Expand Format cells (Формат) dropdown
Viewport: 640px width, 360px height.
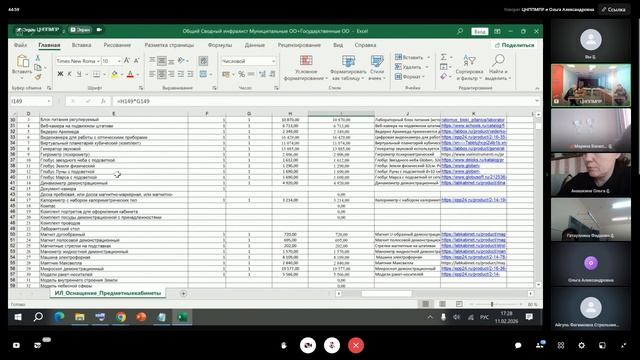point(424,76)
